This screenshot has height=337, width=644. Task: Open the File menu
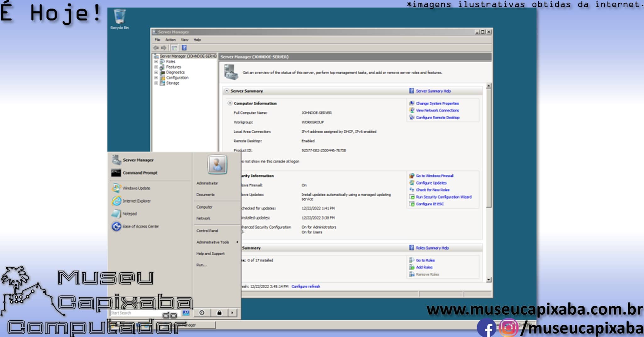[157, 40]
